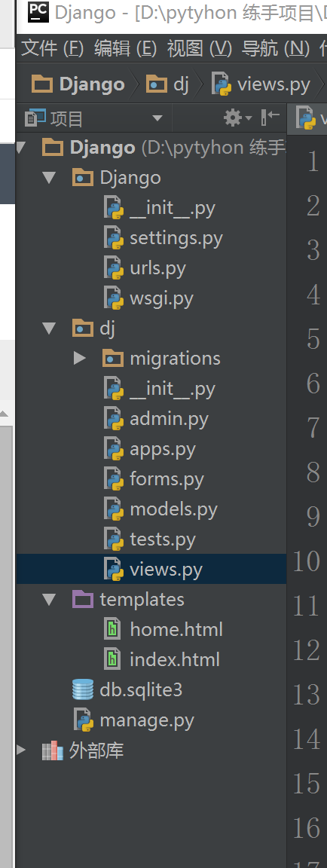Image resolution: width=327 pixels, height=868 pixels.
Task: Click the db.sqlite3 database icon
Action: click(83, 689)
